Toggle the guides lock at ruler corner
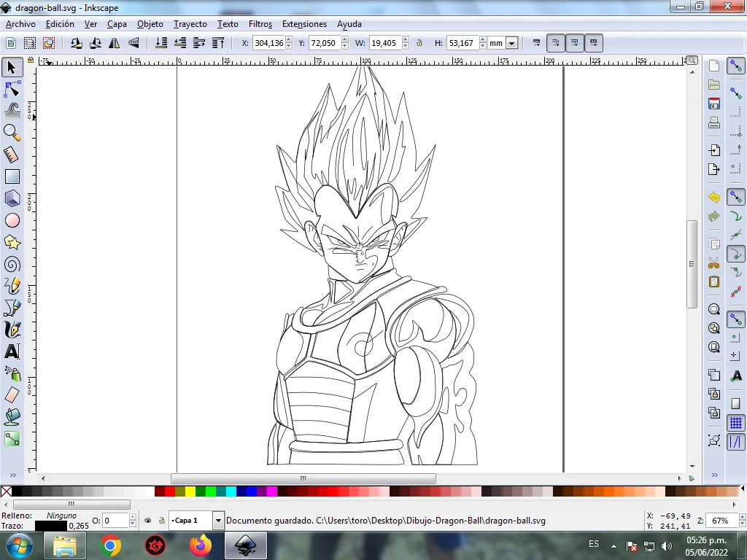The image size is (747, 560). tap(31, 61)
